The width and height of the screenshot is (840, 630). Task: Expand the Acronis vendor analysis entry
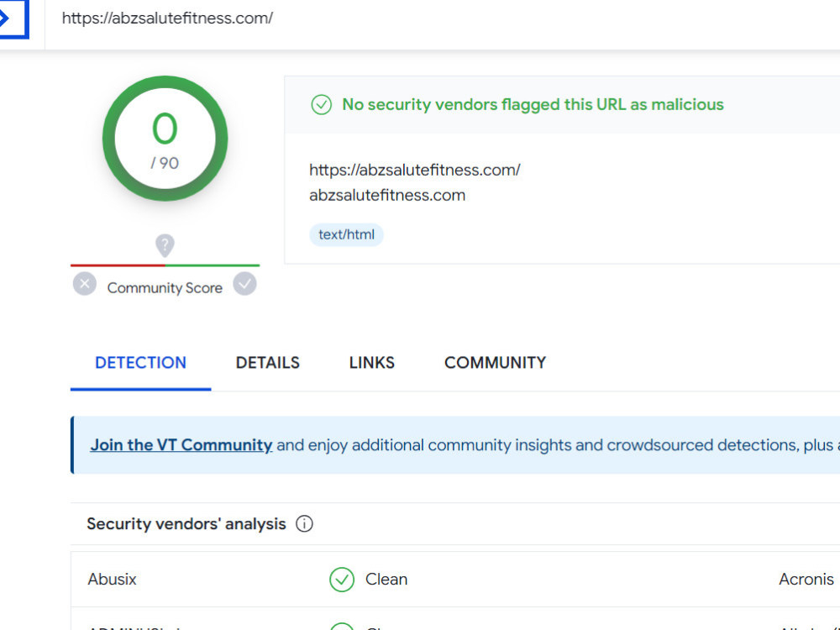tap(806, 580)
